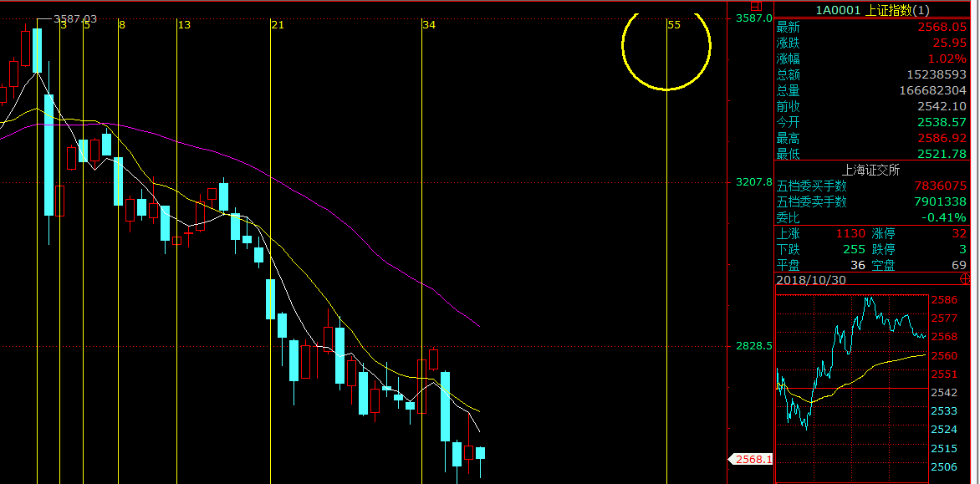Click the 3587.0 price axis label
Screen dimensions: 980x484
click(x=754, y=18)
